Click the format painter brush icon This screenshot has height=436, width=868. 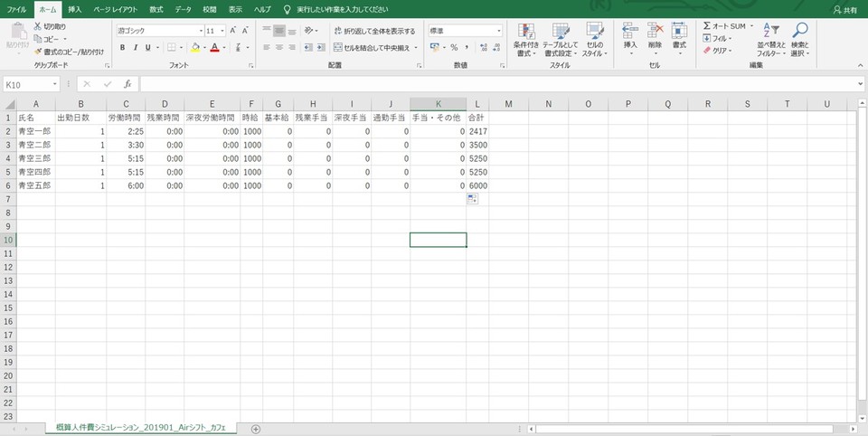coord(38,52)
